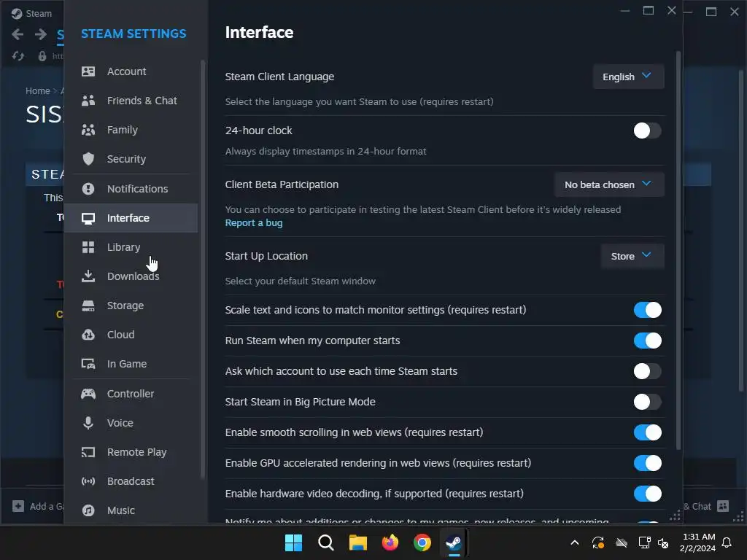Toggle smooth scrolling in web views
The height and width of the screenshot is (560, 747).
pos(647,432)
